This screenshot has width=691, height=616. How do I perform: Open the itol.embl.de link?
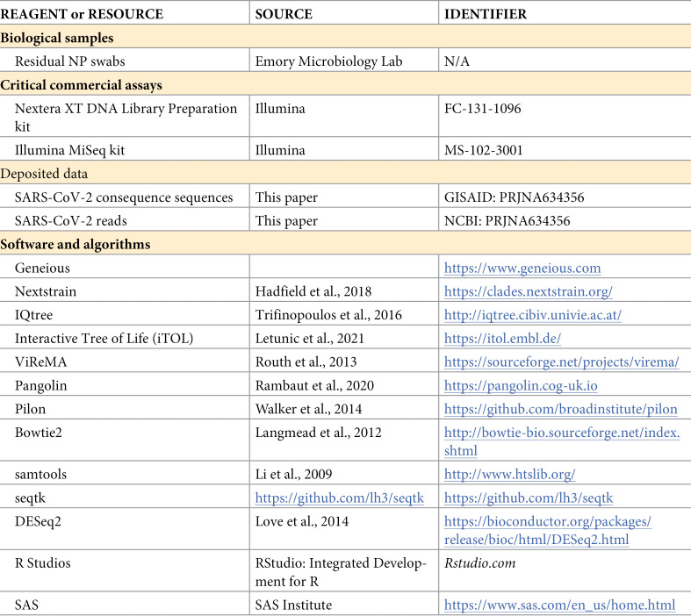pyautogui.click(x=502, y=338)
